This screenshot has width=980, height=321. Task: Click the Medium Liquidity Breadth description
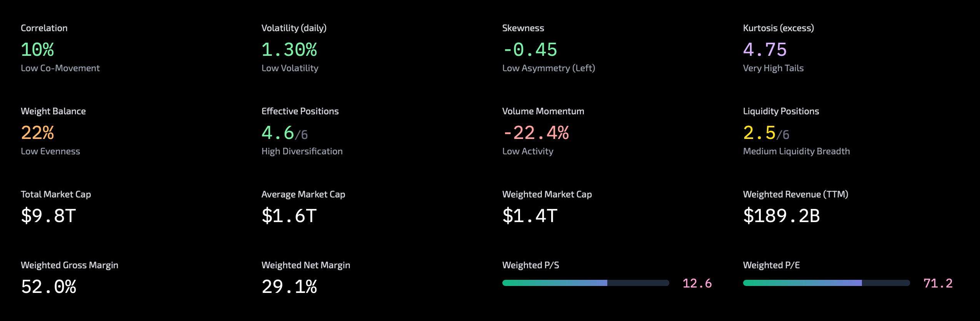point(796,151)
